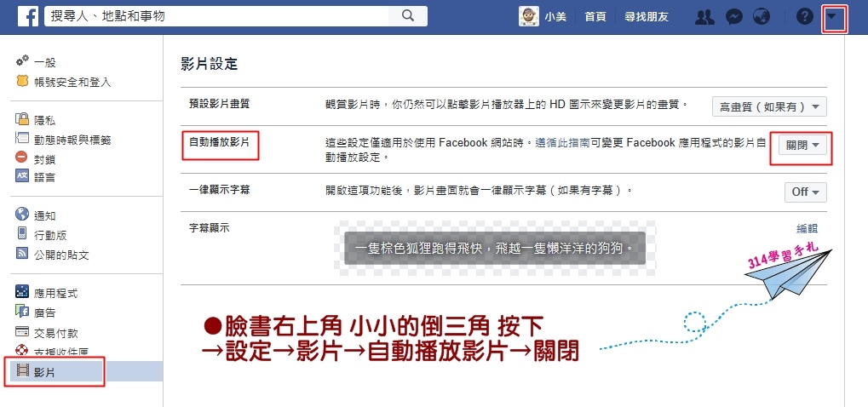Toggle the captions Off dropdown

(806, 192)
